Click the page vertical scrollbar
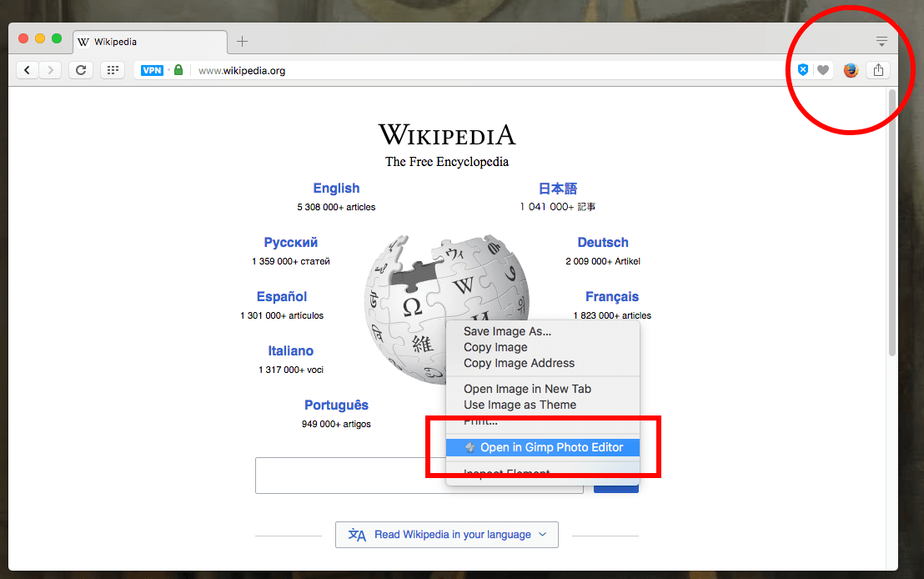 (x=892, y=223)
